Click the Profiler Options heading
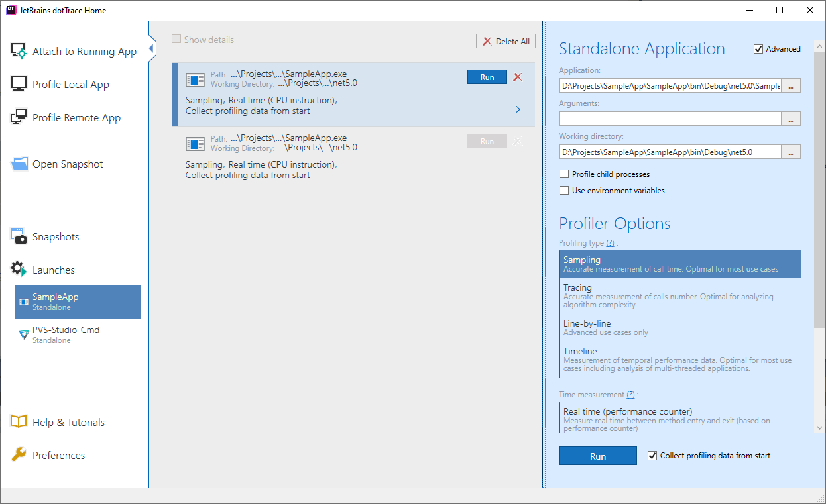This screenshot has width=826, height=504. click(x=615, y=223)
